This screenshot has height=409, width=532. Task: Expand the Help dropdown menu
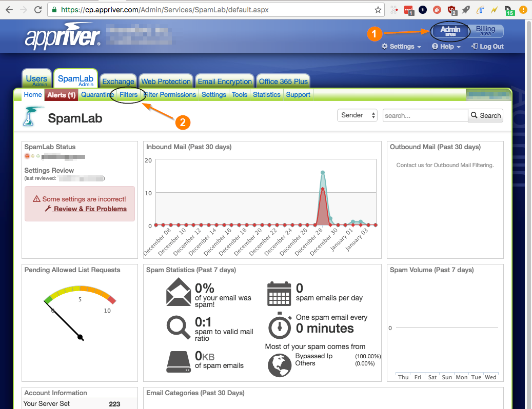pos(446,47)
